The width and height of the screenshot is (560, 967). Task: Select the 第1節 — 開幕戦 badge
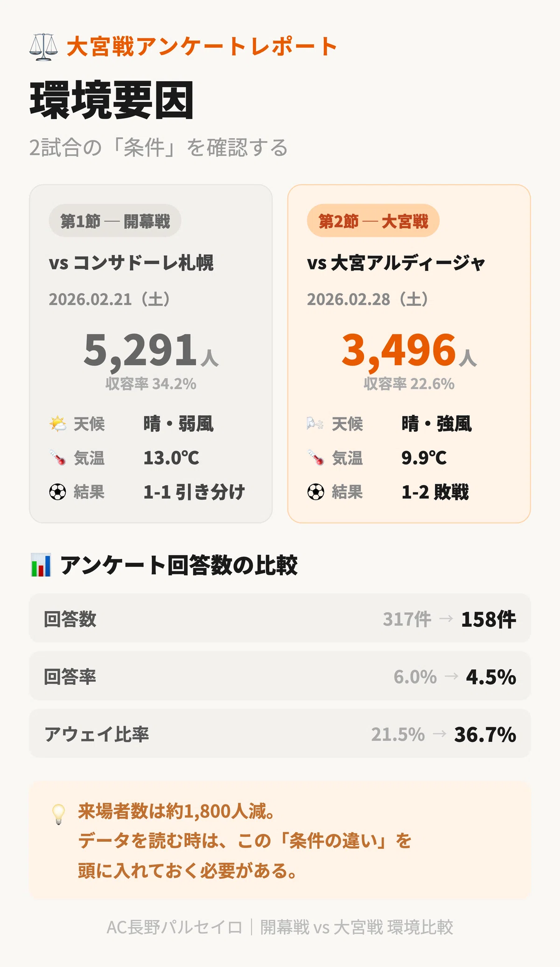point(115,221)
